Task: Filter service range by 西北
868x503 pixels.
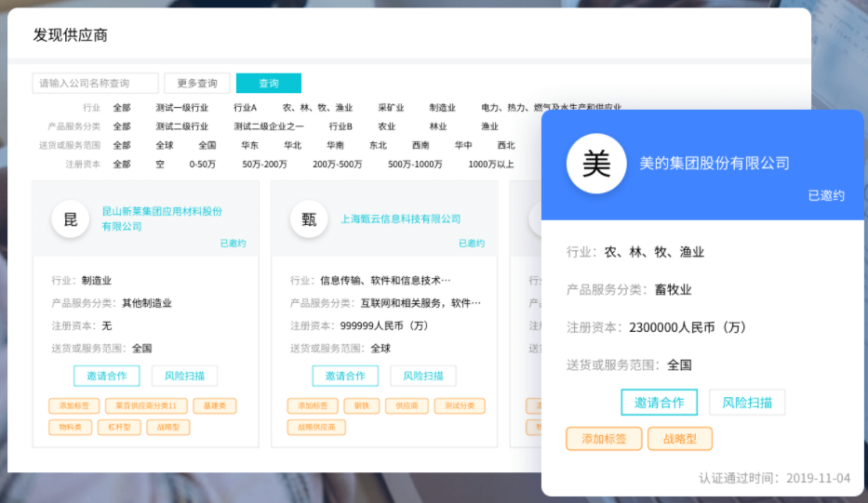Action: click(506, 145)
